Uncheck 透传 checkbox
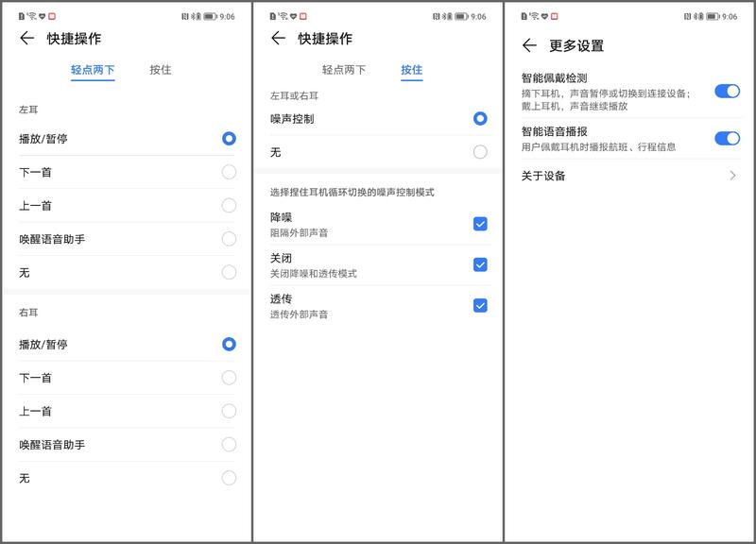This screenshot has width=756, height=544. (480, 305)
